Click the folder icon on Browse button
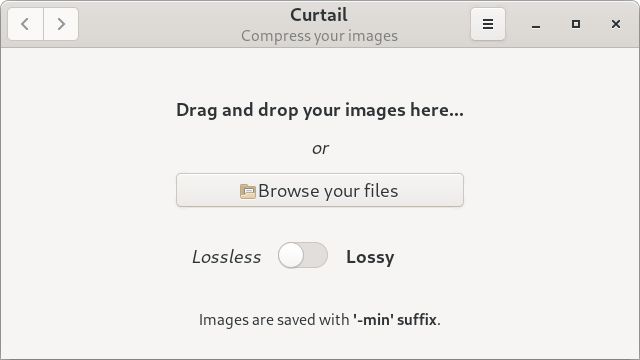Image resolution: width=640 pixels, height=360 pixels. coord(247,191)
